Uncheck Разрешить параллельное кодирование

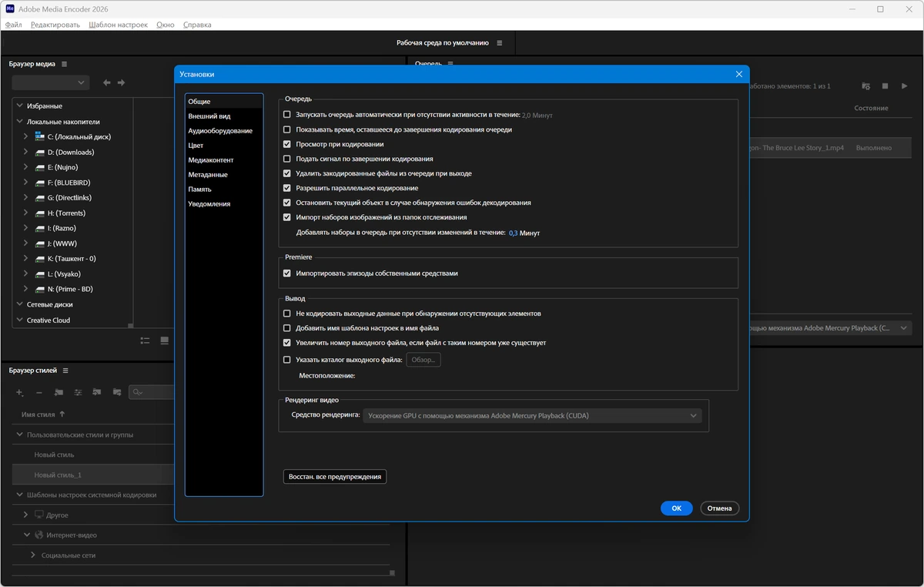[287, 188]
